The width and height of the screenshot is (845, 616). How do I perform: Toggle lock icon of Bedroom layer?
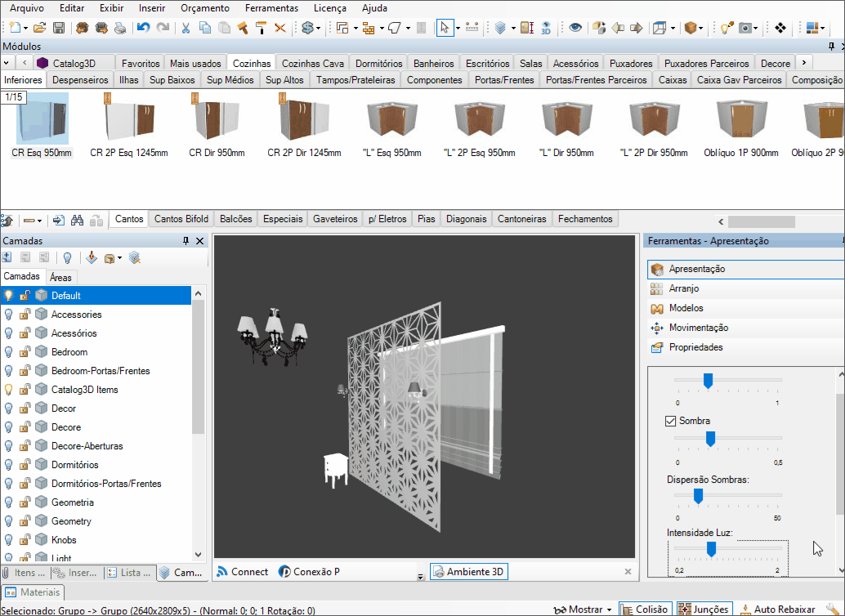pyautogui.click(x=25, y=351)
